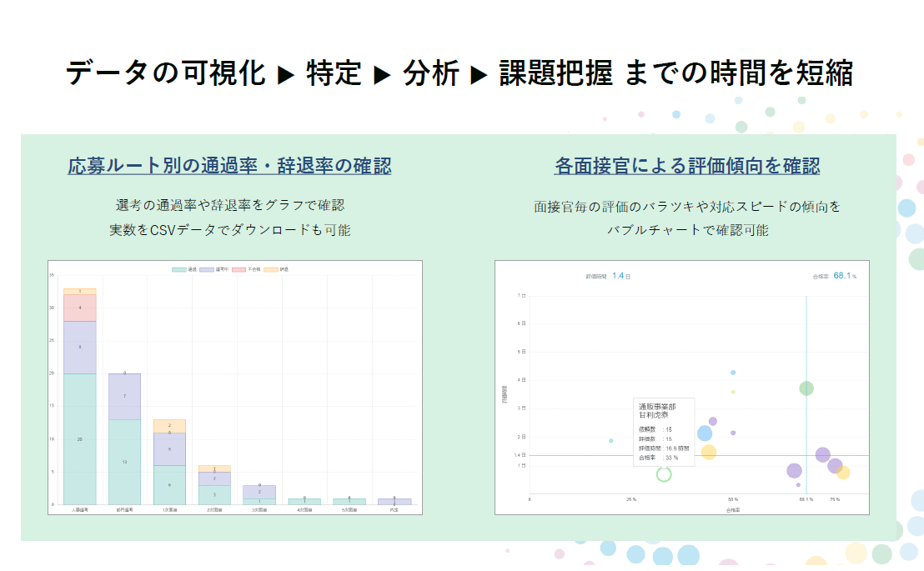This screenshot has width=924, height=571.
Task: Select the orange 辞退 segment atop 1次面接 bar
Action: (169, 425)
